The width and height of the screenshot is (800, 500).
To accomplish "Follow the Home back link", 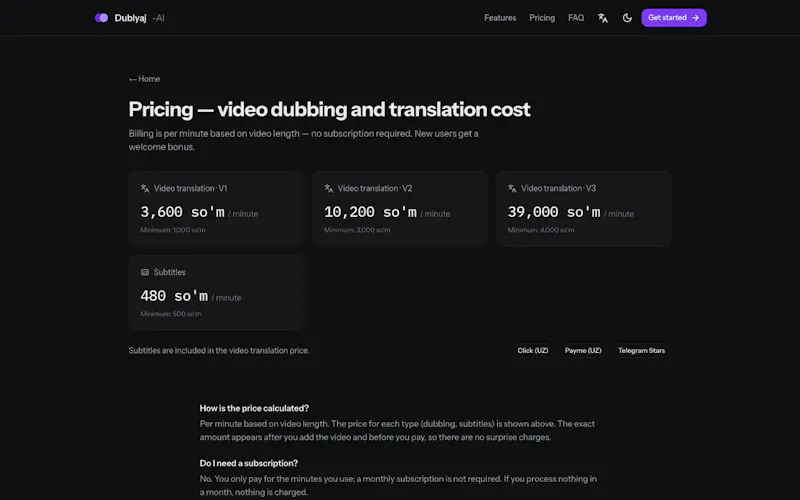I will coord(144,79).
